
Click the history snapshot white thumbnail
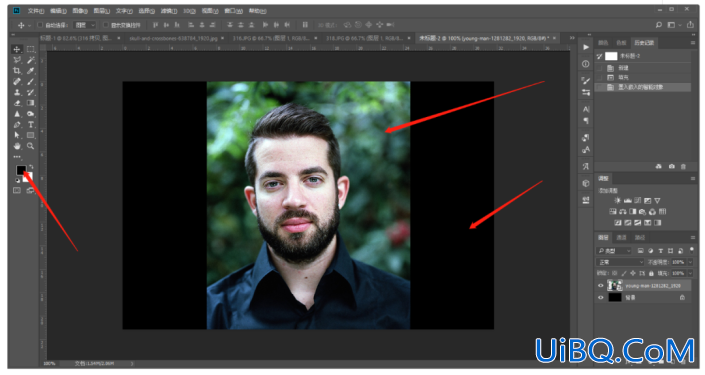tap(611, 56)
